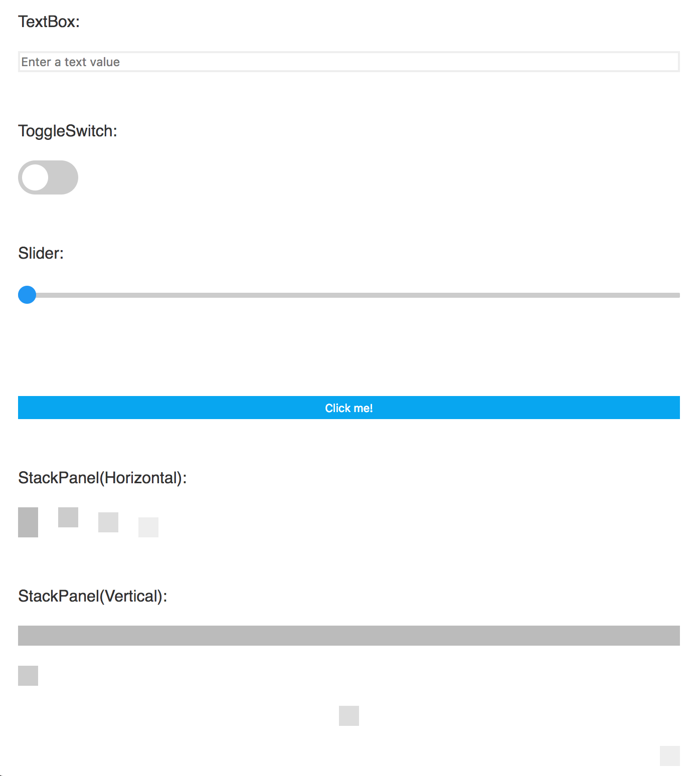The height and width of the screenshot is (776, 700).
Task: Click the "Slider:" heading label
Action: pyautogui.click(x=41, y=253)
